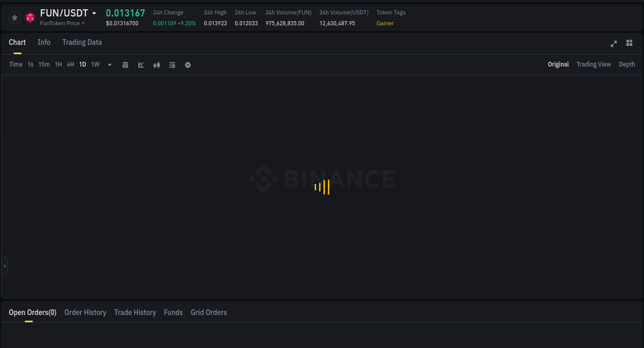Open the technical indicators list icon
The image size is (644, 348).
click(172, 64)
